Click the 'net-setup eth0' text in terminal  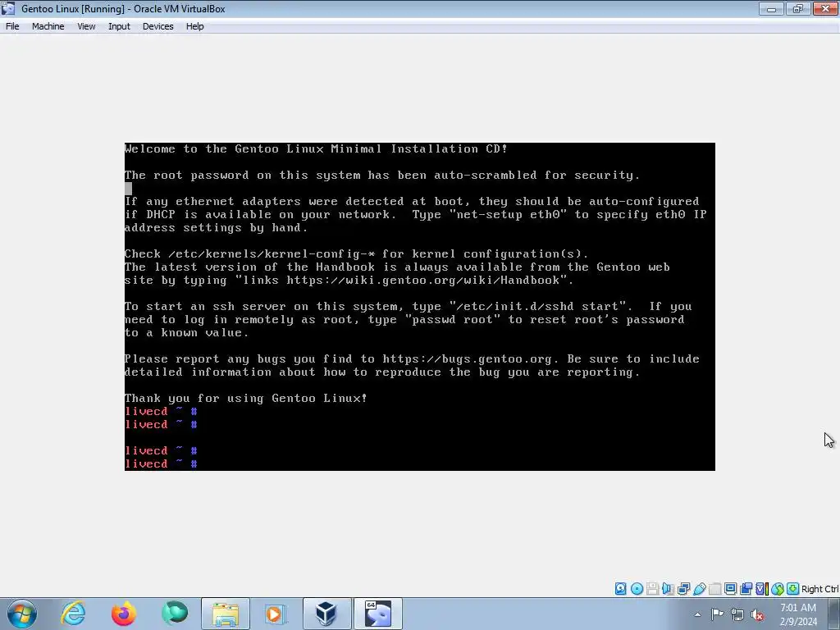pyautogui.click(x=511, y=214)
